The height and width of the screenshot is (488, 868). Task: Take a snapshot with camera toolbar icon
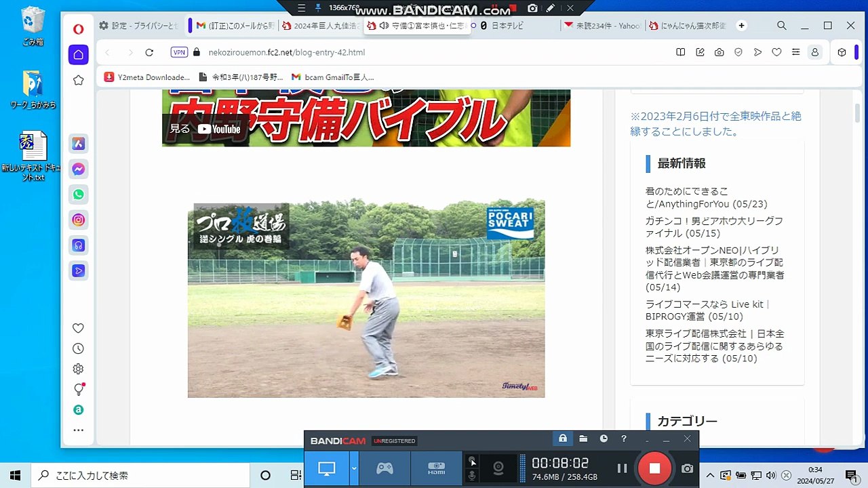[719, 52]
